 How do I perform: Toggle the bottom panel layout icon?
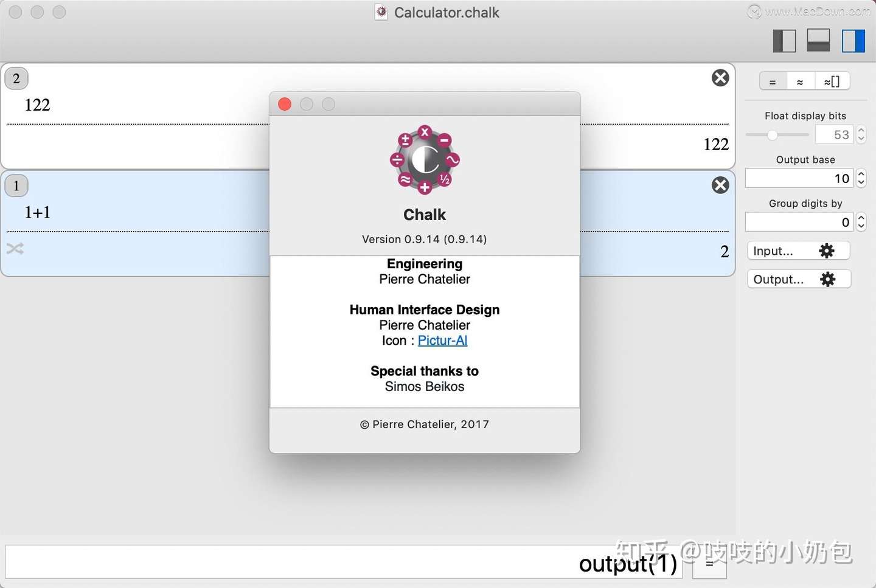[818, 41]
